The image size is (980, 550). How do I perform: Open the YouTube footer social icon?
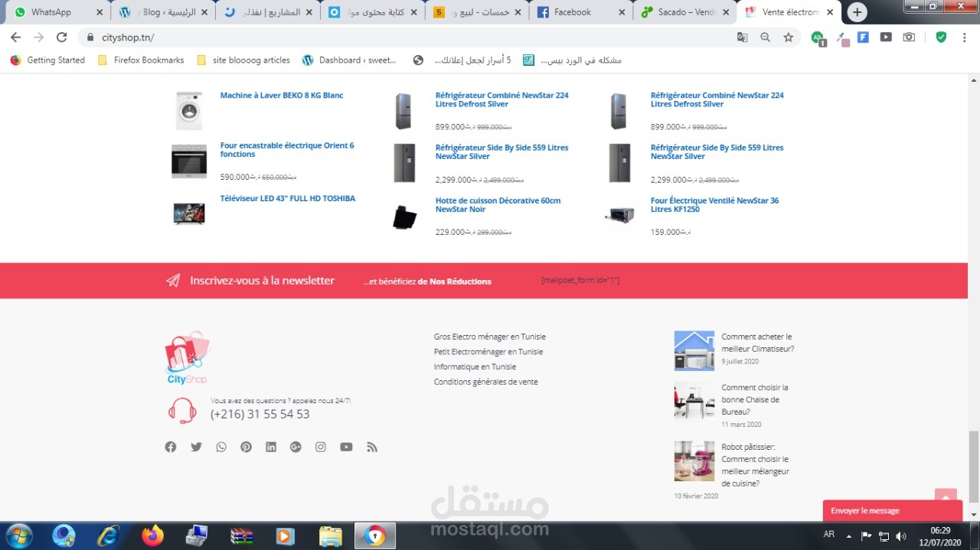pyautogui.click(x=346, y=447)
